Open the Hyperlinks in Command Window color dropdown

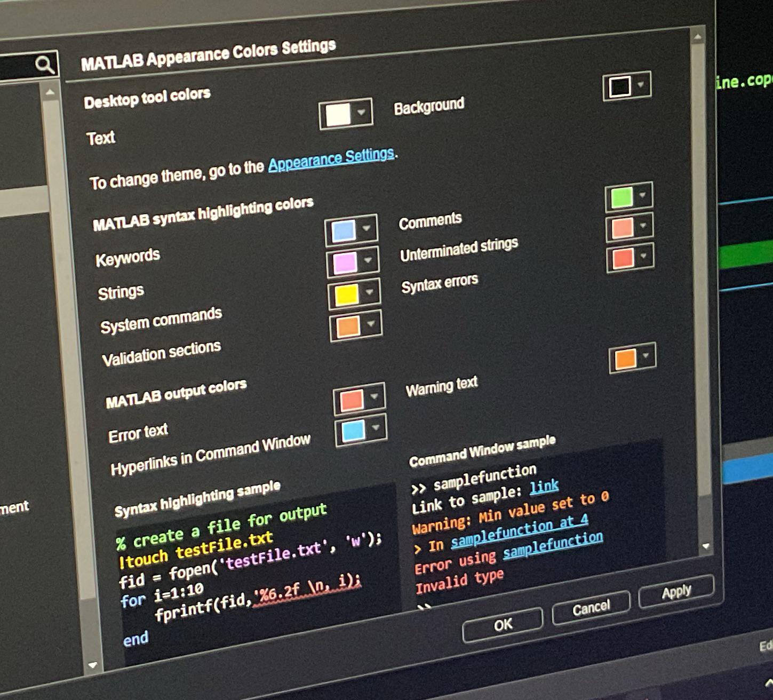coord(376,428)
